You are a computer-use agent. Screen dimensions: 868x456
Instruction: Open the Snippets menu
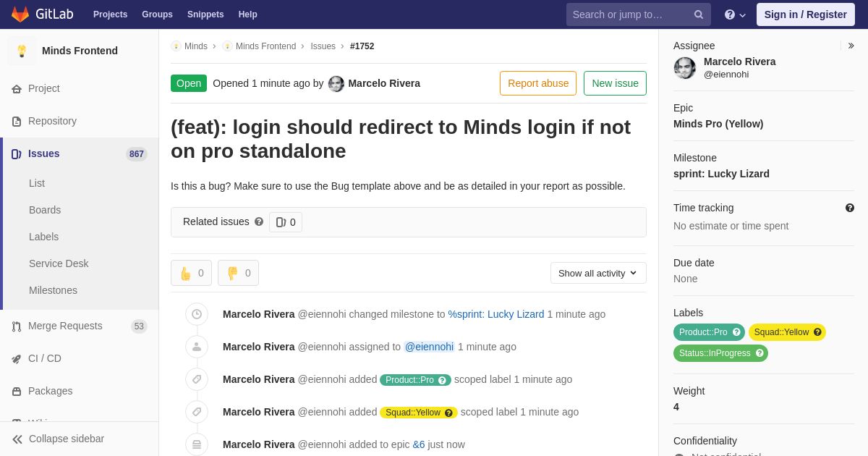205,14
